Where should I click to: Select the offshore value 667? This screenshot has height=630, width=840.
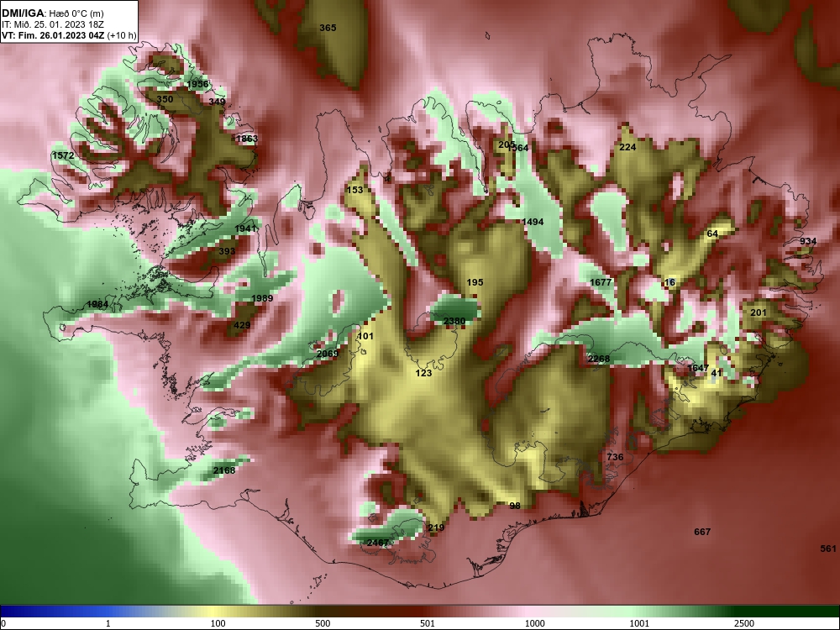point(702,532)
